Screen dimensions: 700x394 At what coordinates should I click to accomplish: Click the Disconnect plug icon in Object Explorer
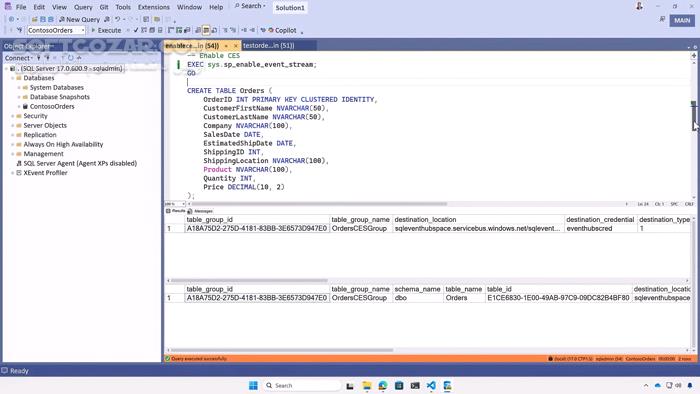point(47,58)
